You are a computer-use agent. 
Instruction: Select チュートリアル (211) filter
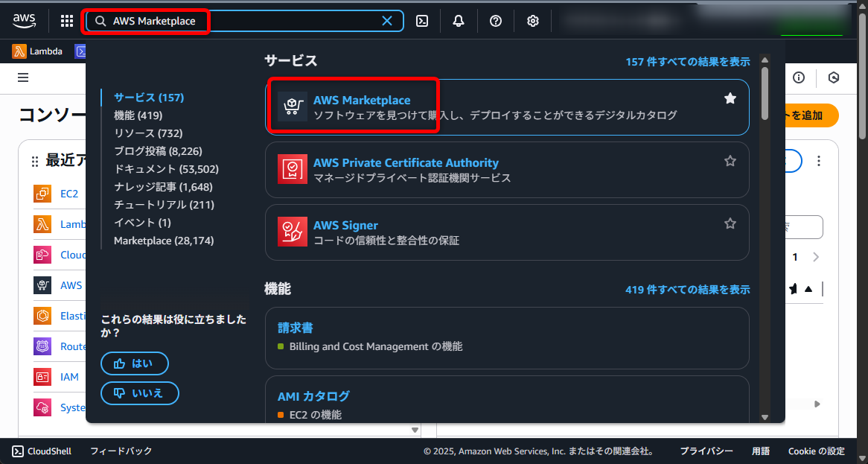coord(164,204)
